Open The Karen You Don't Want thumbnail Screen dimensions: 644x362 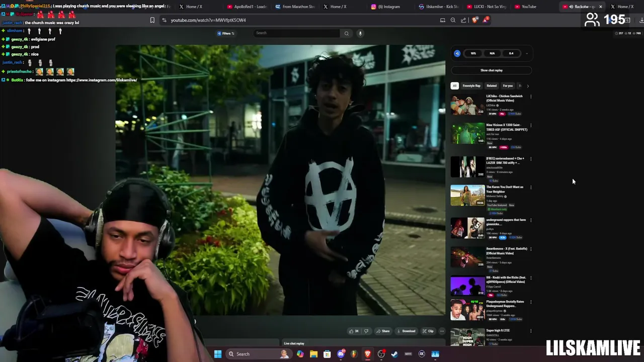[x=467, y=196]
